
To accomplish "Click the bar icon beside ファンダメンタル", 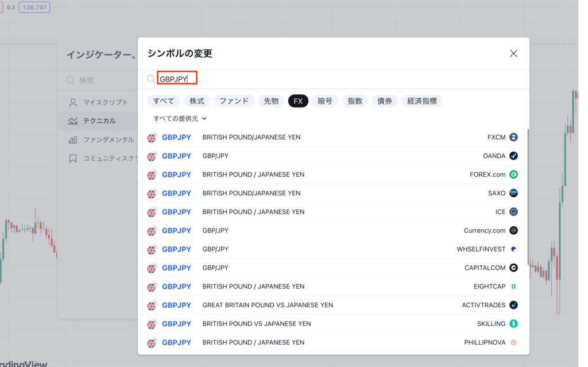I will coord(73,140).
